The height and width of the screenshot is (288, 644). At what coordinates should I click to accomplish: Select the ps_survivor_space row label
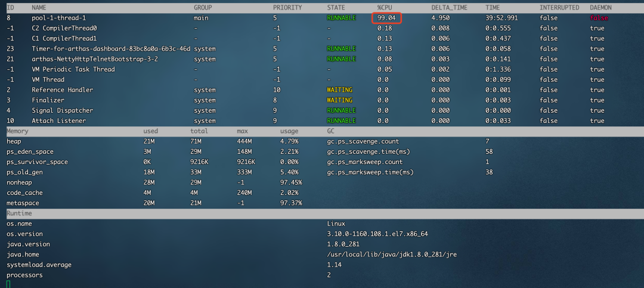37,162
